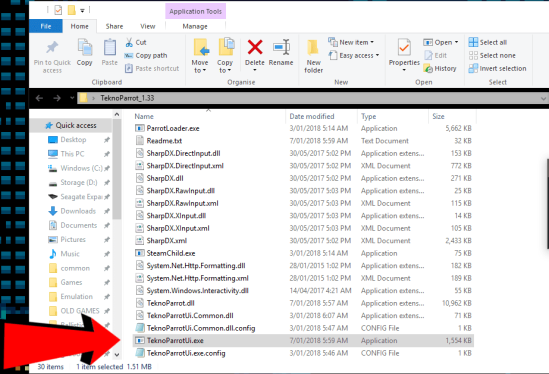The height and width of the screenshot is (374, 549).
Task: Expand the Open button dropdown arrow
Action: point(457,42)
